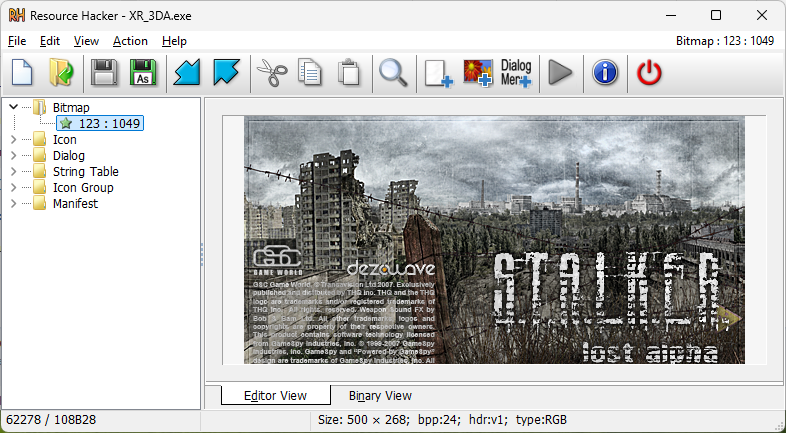Click the Bitmap folder icon in the tree
The image size is (786, 433).
[40, 107]
